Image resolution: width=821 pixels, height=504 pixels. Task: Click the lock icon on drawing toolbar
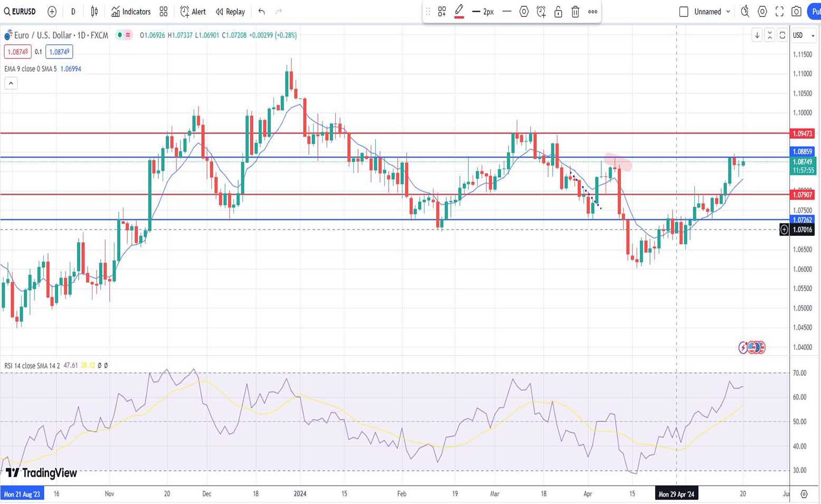point(558,12)
